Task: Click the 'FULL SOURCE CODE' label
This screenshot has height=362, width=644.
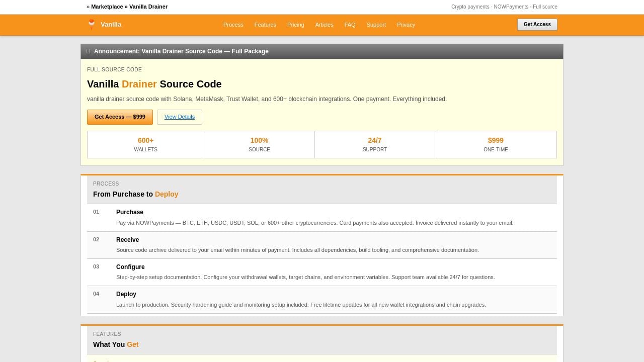Action: tap(114, 70)
